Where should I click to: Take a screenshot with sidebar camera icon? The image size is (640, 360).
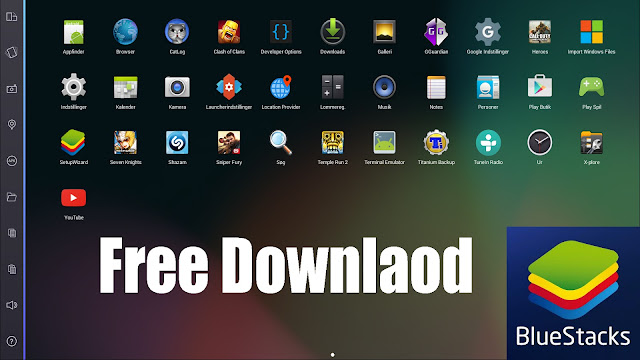click(x=11, y=89)
